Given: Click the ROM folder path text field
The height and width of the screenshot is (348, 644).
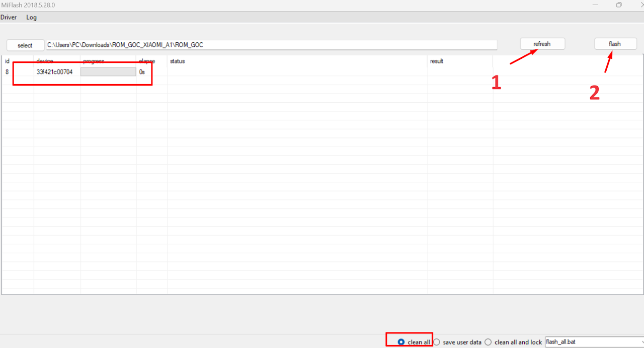Looking at the screenshot, I should (272, 45).
